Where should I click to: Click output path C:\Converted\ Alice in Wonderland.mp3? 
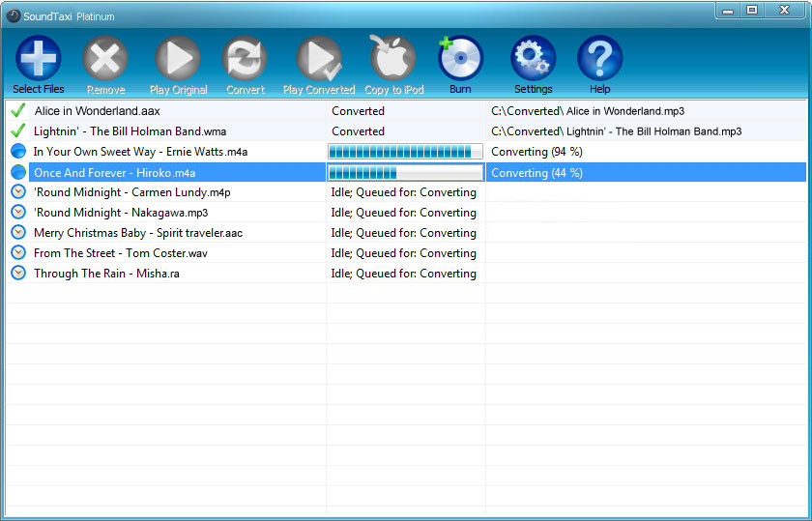[588, 111]
